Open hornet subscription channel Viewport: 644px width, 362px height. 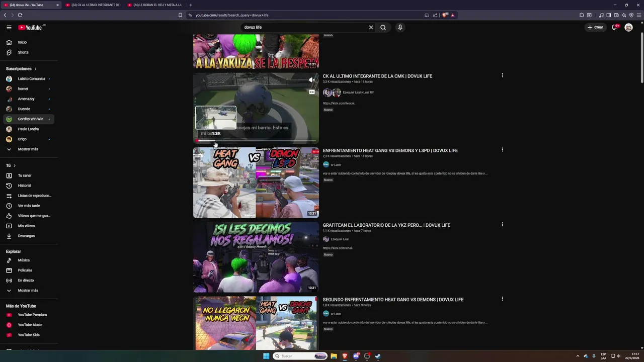coord(30,88)
